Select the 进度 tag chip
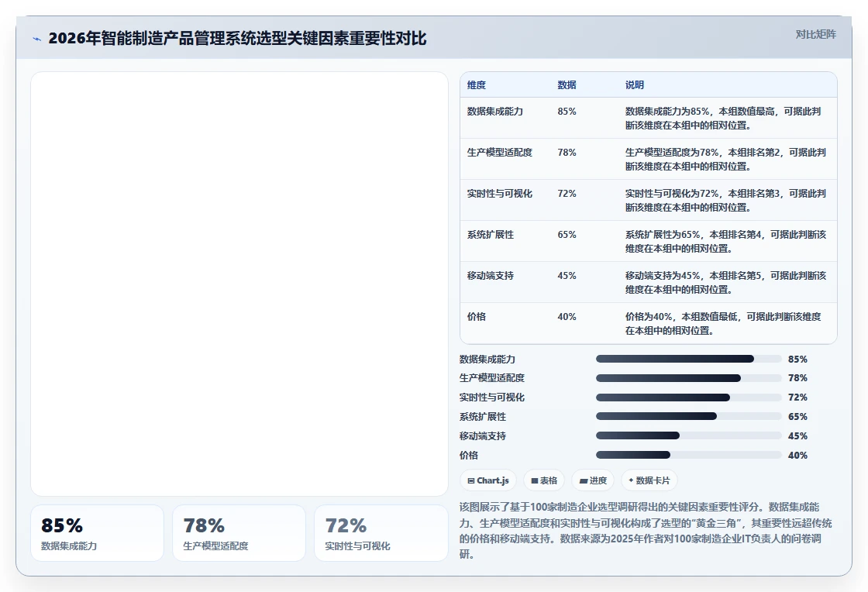The height and width of the screenshot is (592, 868). click(593, 480)
